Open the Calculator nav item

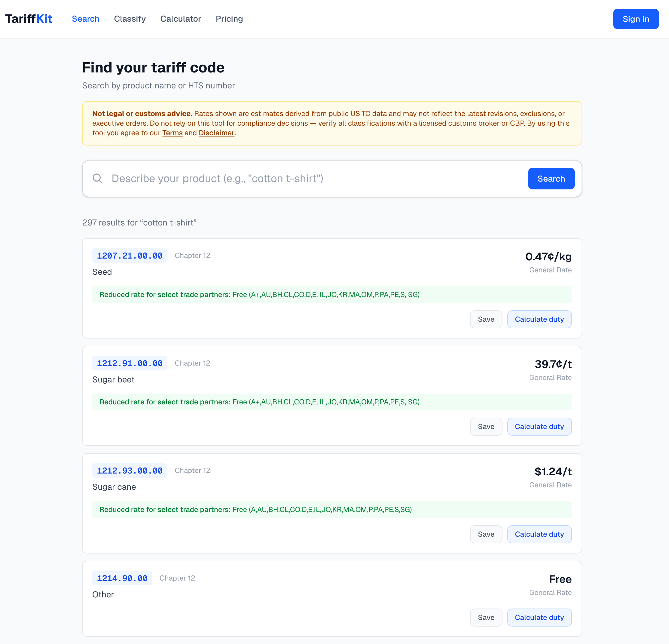pyautogui.click(x=181, y=19)
